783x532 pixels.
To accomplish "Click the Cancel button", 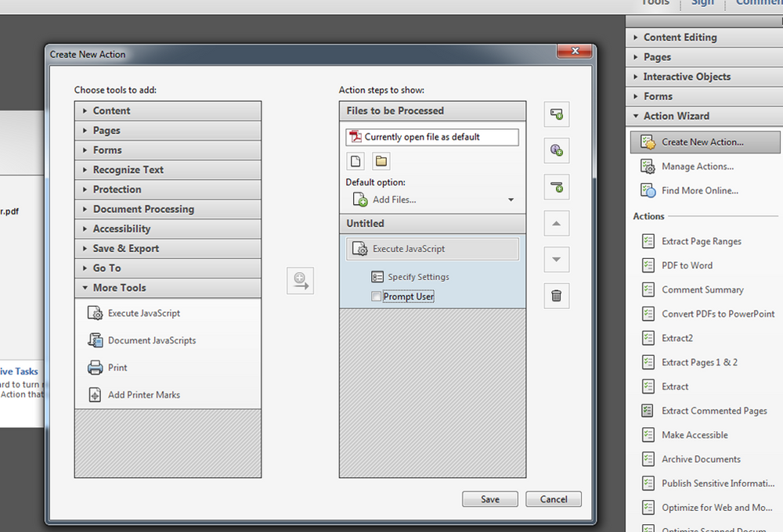I will pos(554,499).
